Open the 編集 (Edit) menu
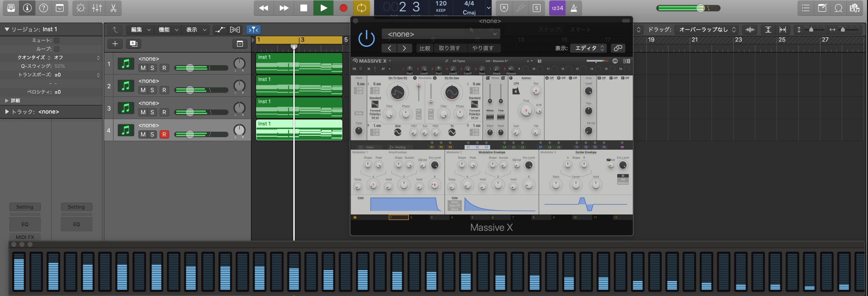Screen dimensions: 868x296 (140, 30)
